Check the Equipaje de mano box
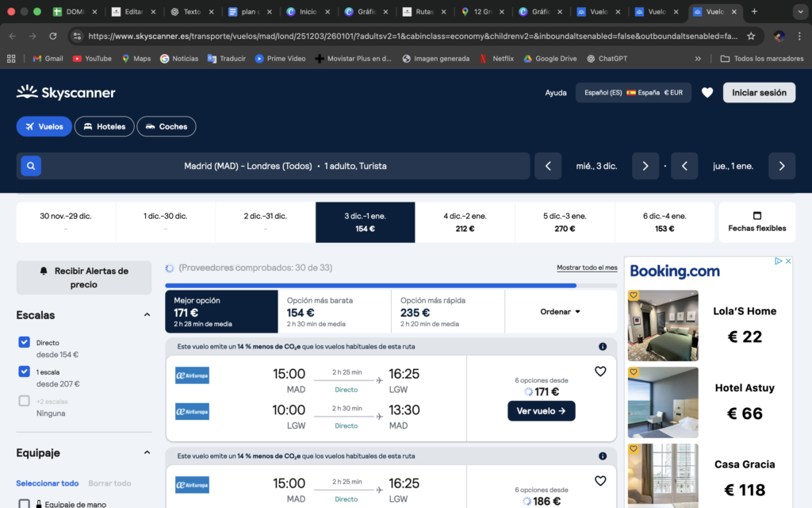The image size is (812, 508). click(24, 504)
